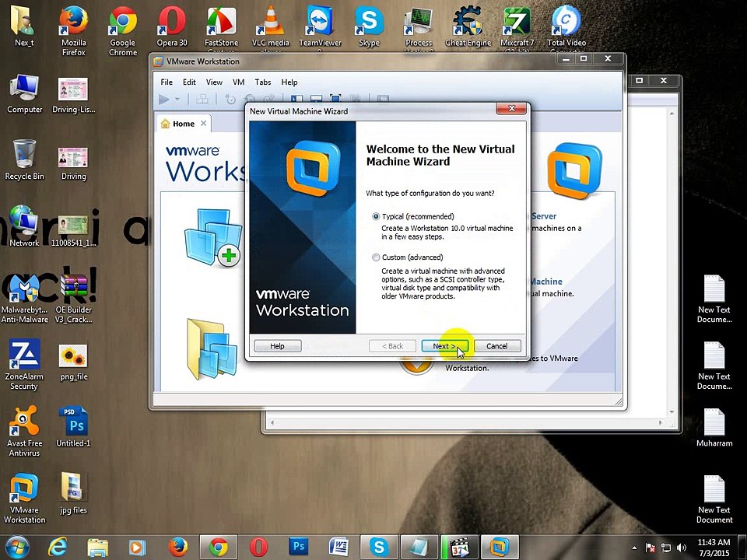Select the Malwarebytes Anti-Malware desktop icon
Screen dimensions: 747x560
[24, 299]
